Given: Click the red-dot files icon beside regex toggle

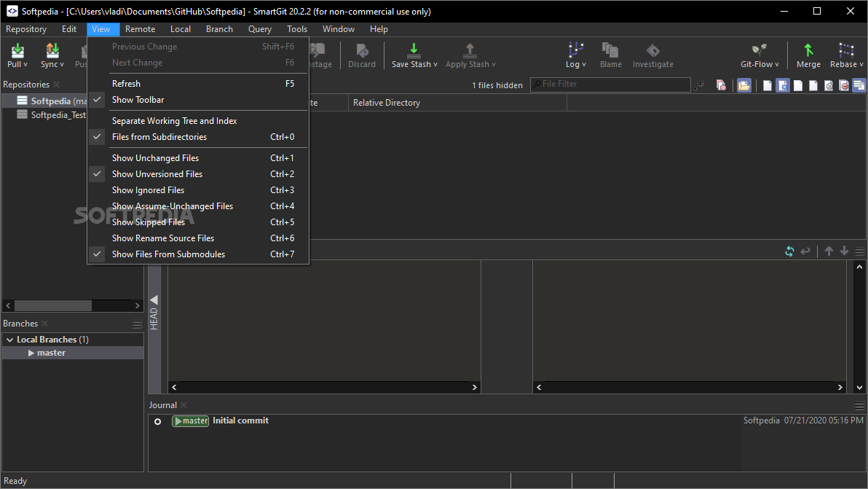Looking at the screenshot, I should 721,85.
